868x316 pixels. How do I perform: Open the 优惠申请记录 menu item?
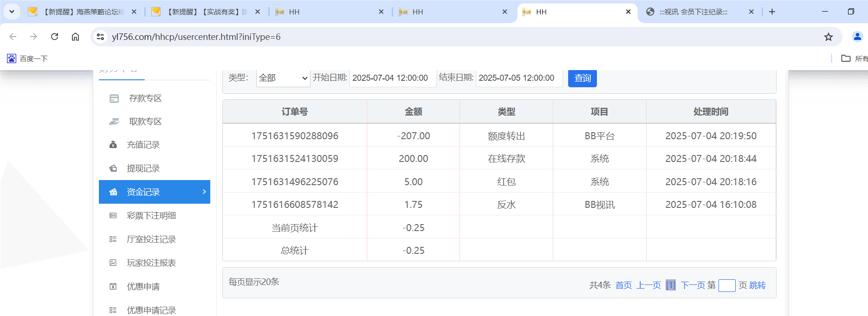[151, 310]
